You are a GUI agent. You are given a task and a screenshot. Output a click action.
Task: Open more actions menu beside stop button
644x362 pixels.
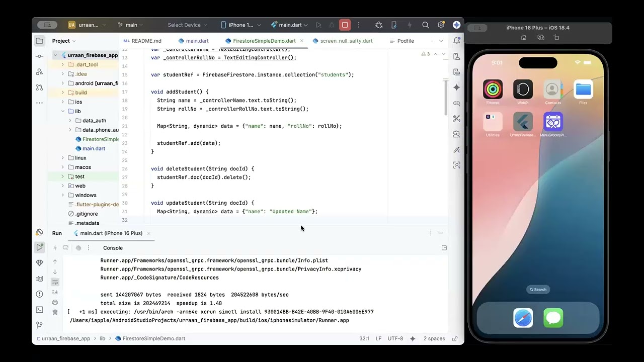click(x=358, y=25)
